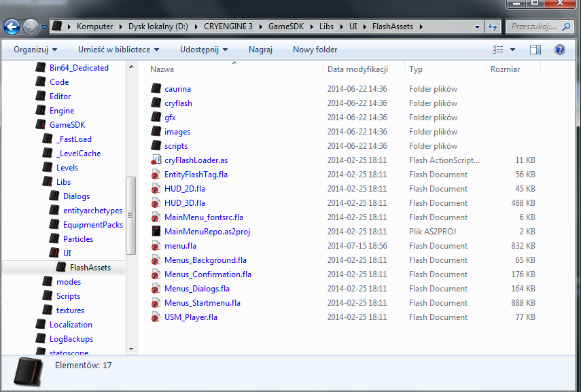Select the HUD_2D.fla Flash icon
Screen dimensions: 581x392
[x=156, y=189]
